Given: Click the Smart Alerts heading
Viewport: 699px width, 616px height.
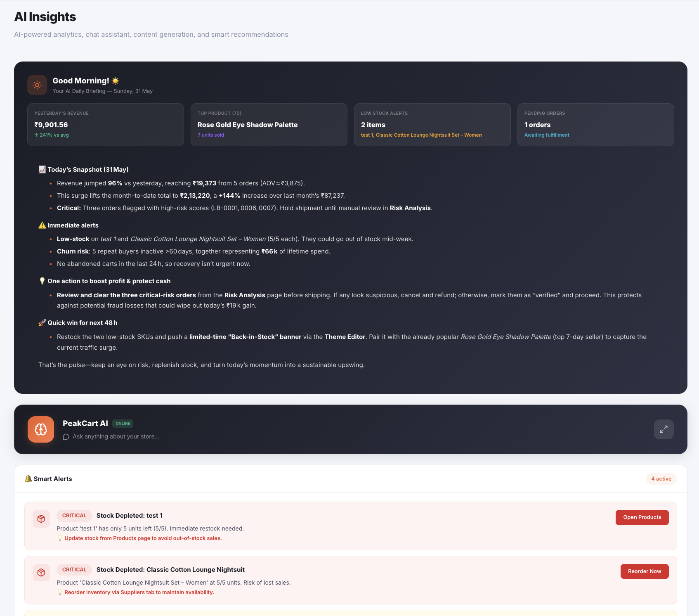Looking at the screenshot, I should 53,479.
